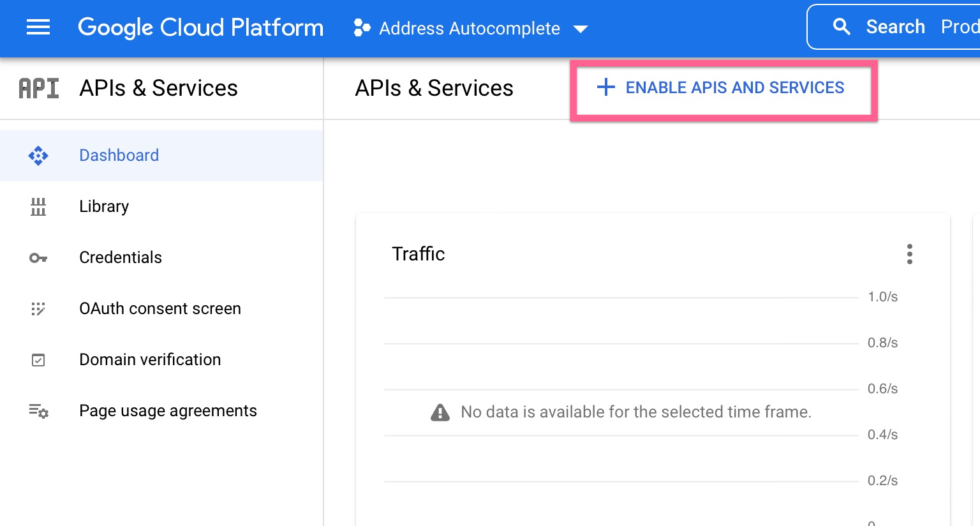The height and width of the screenshot is (526, 980).
Task: Select the Dashboard compass icon in sidebar
Action: click(38, 155)
